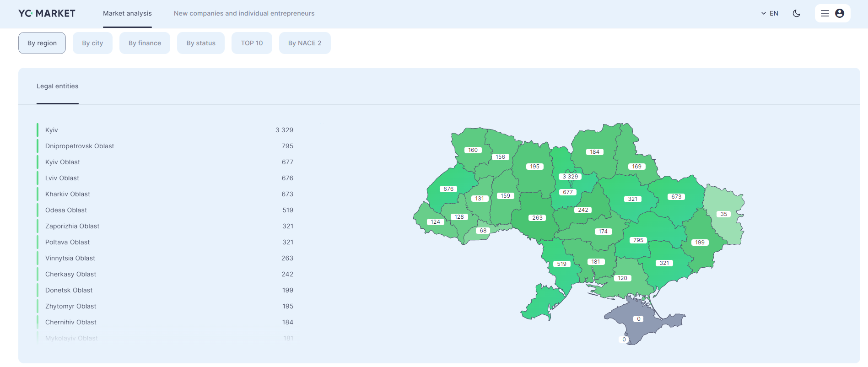The image size is (868, 367).
Task: Toggle dark mode moon icon
Action: (x=797, y=13)
